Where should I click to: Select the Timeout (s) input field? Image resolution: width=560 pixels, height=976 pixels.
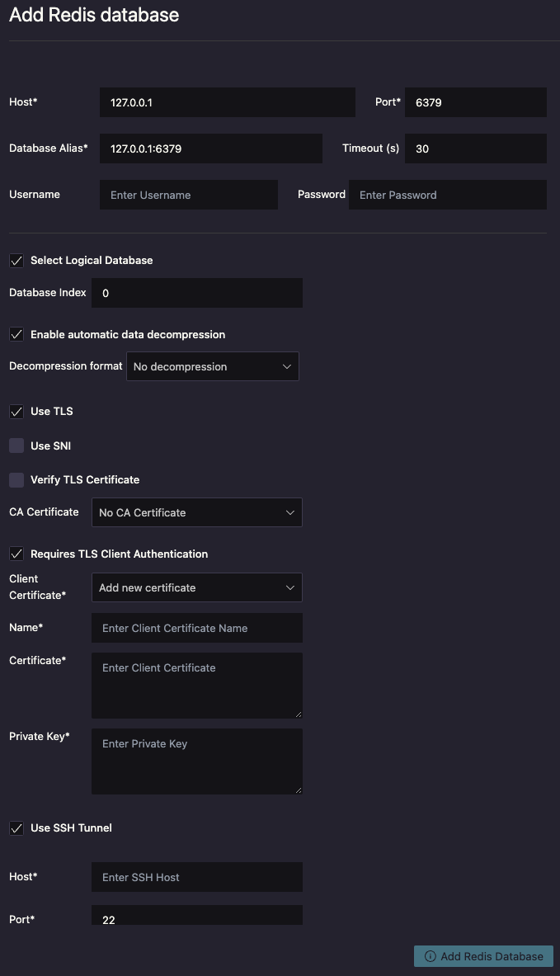point(475,149)
